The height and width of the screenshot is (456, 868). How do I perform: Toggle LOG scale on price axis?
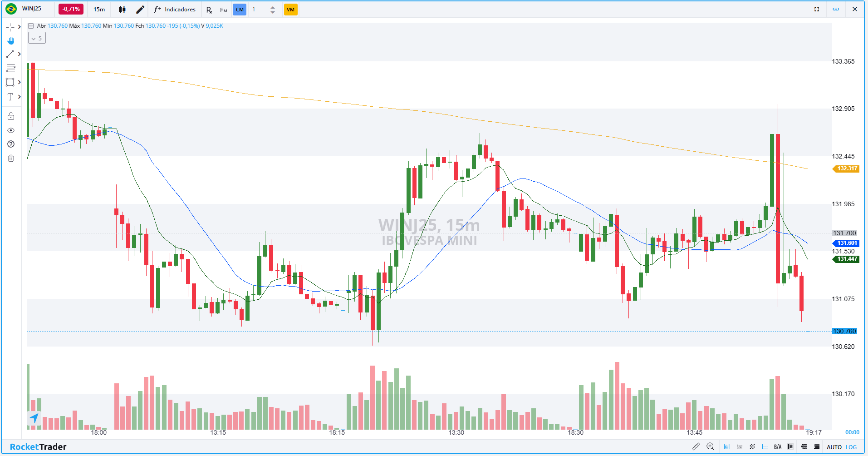click(x=851, y=447)
